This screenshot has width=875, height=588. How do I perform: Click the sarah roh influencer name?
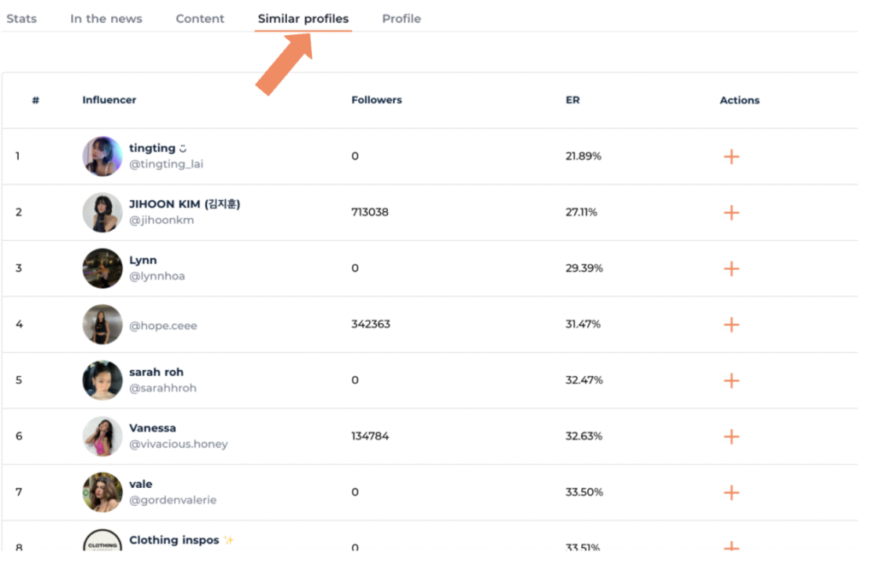(x=156, y=373)
